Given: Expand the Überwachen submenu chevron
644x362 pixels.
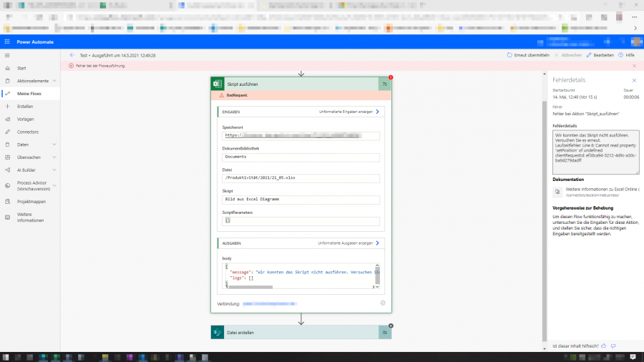Looking at the screenshot, I should (x=54, y=157).
